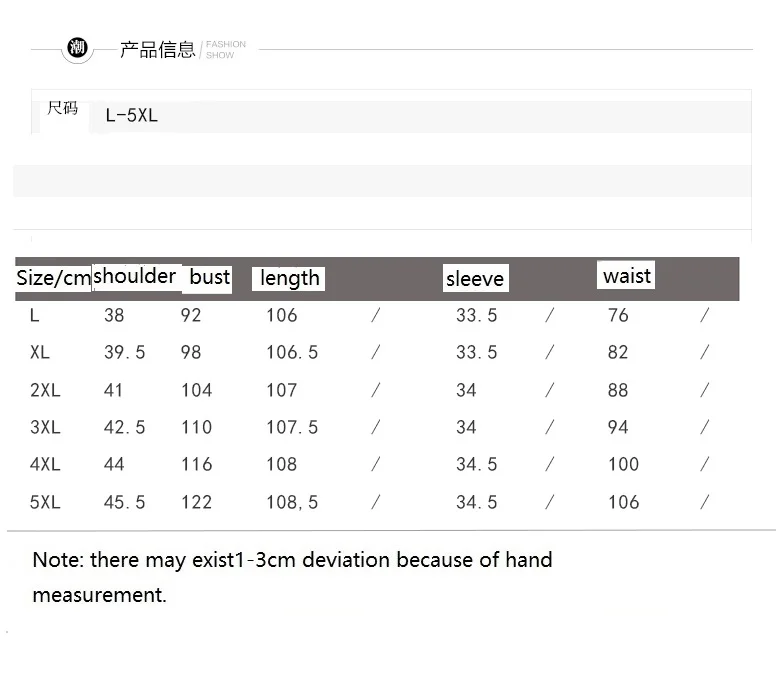Screen dimensions: 781x681
Task: Click length value 108 in 4XL row
Action: (x=282, y=464)
